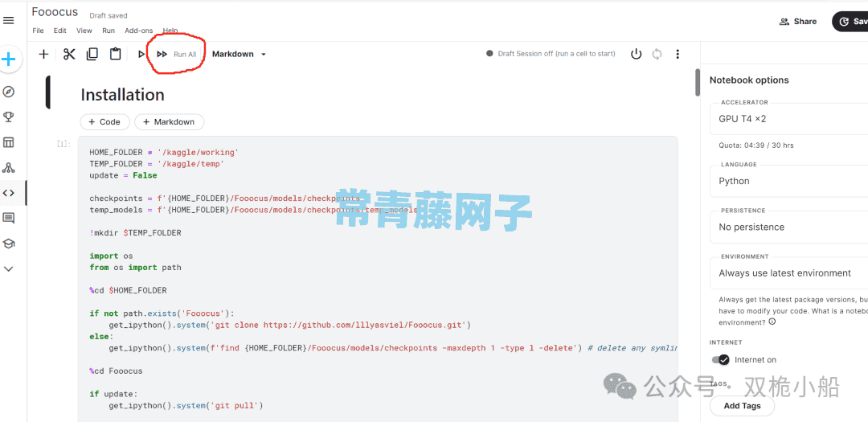Open the Run menu
The width and height of the screenshot is (868, 422).
108,31
